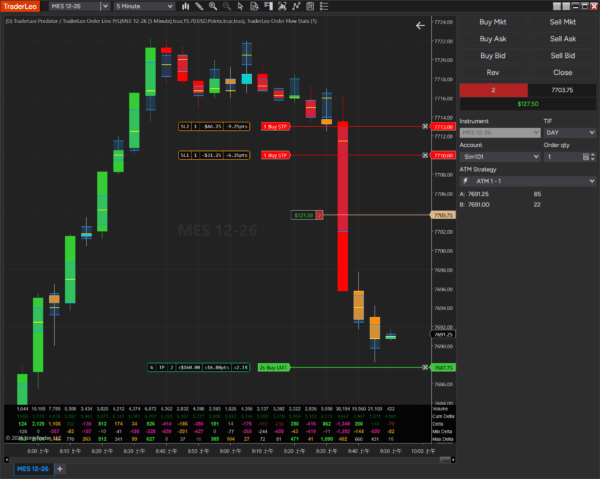The height and width of the screenshot is (479, 600).
Task: Click the Rev reverse position button
Action: coord(493,73)
